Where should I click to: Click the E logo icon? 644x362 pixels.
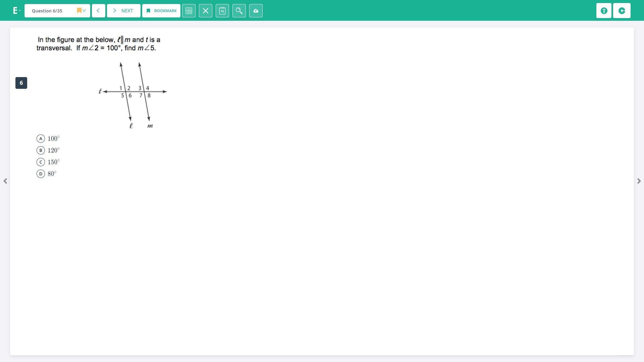coord(15,11)
